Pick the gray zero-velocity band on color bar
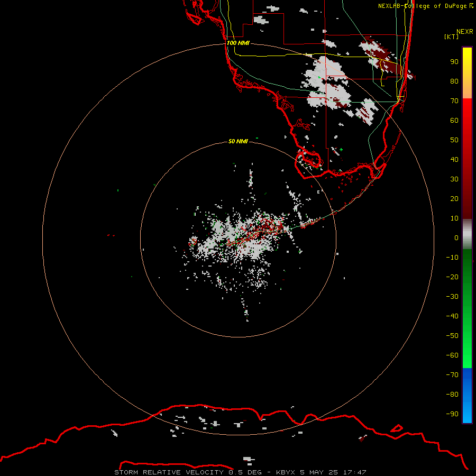This screenshot has height=476, width=476. pyautogui.click(x=467, y=234)
